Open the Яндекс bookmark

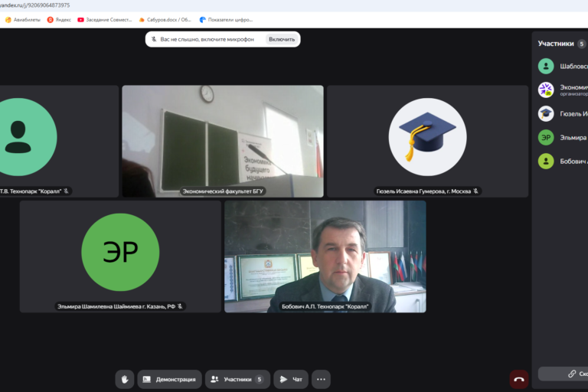tap(60, 19)
